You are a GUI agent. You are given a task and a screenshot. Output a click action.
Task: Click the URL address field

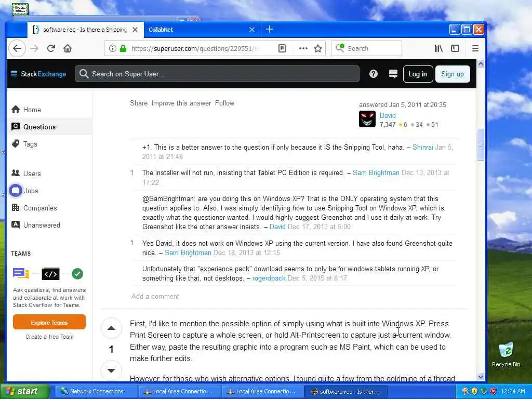click(195, 48)
